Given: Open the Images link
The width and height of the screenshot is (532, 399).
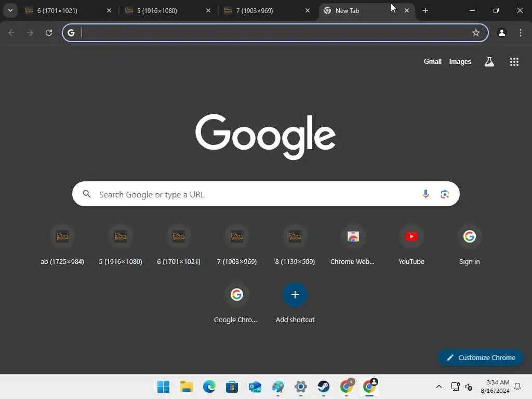Looking at the screenshot, I should click(x=460, y=61).
